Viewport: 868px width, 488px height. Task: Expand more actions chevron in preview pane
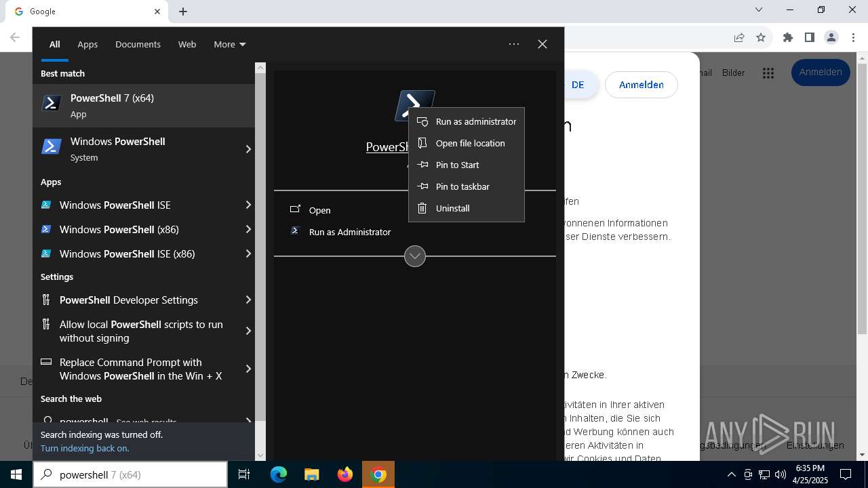click(x=415, y=256)
